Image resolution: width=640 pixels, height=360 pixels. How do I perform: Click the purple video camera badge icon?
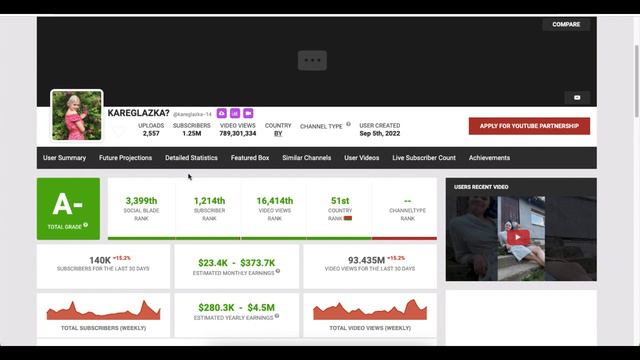(248, 113)
